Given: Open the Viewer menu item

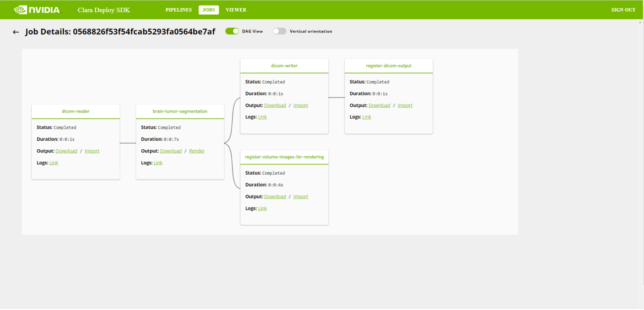Looking at the screenshot, I should click(x=236, y=10).
